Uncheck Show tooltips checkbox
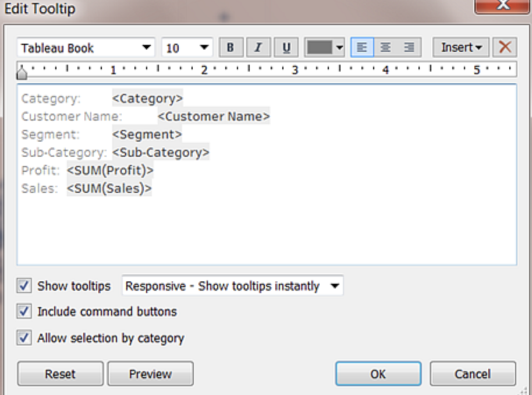Viewport: 532px width, 395px height. (x=24, y=285)
